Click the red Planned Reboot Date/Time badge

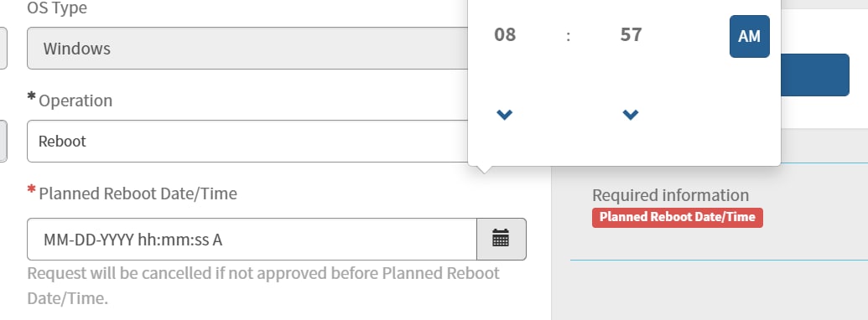(678, 217)
